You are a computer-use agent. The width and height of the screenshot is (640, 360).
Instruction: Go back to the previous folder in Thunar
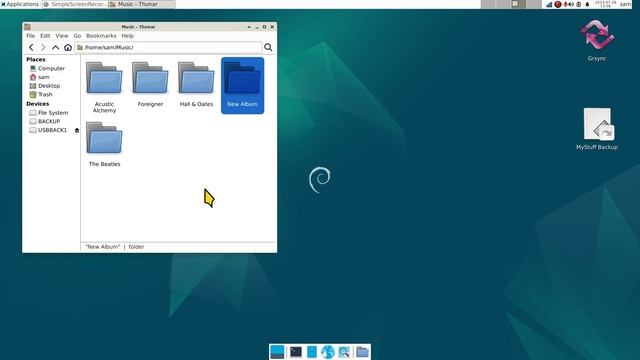click(x=31, y=47)
